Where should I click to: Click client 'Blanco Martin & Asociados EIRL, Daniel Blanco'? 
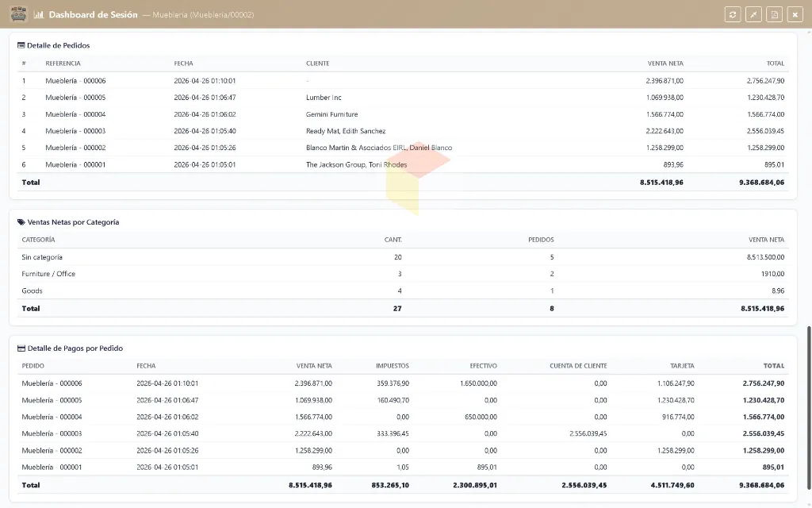[379, 148]
